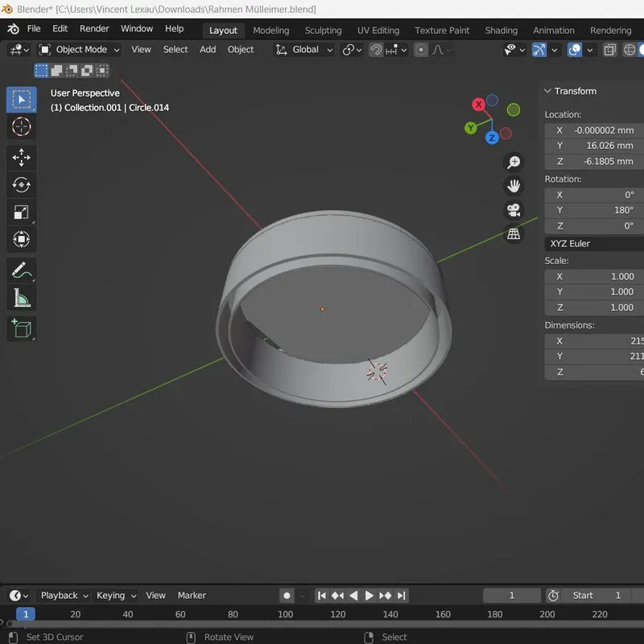Select the Rotate tool
644x644 pixels.
21,185
